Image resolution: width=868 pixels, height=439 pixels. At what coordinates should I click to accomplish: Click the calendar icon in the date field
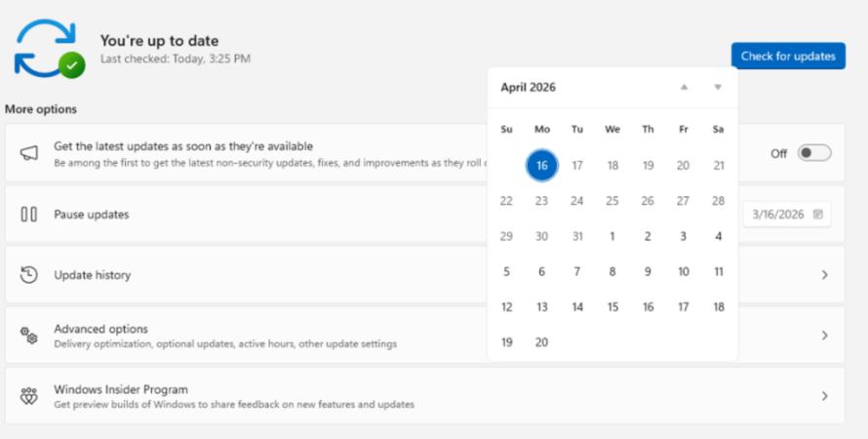pos(817,214)
